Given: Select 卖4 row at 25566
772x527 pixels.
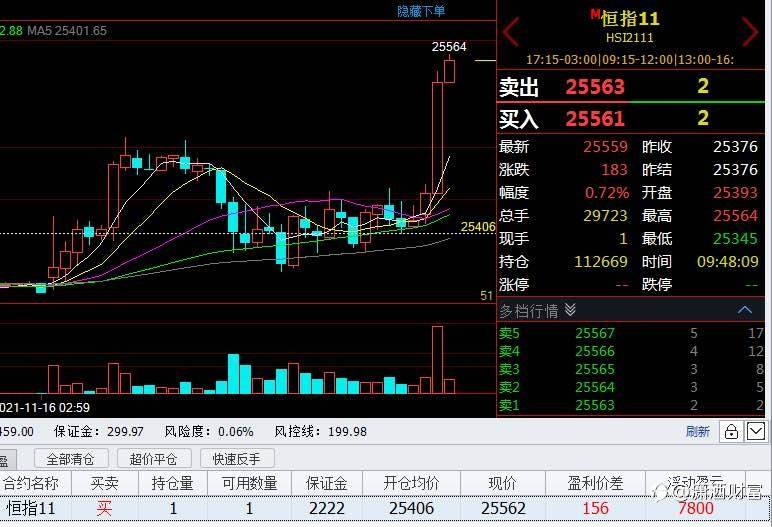Looking at the screenshot, I should click(631, 351).
